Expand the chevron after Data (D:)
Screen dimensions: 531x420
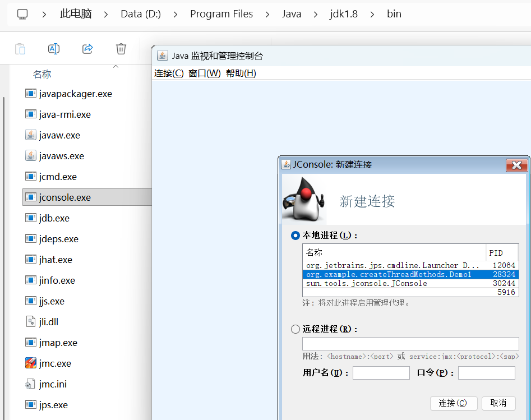point(176,14)
